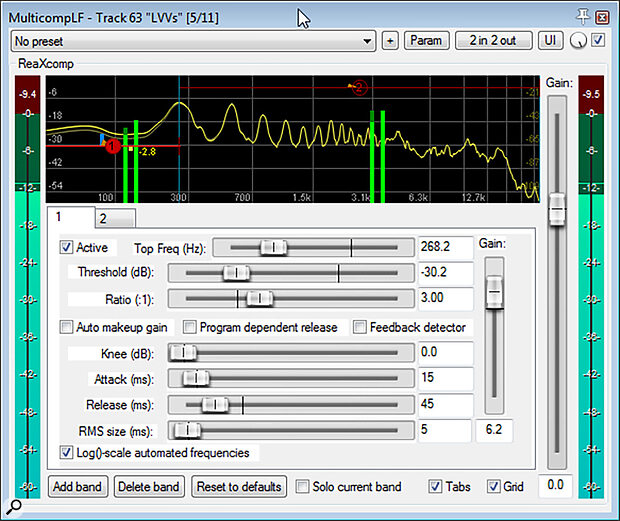Toggle the plugin bypass checkbox at top right

tap(598, 41)
